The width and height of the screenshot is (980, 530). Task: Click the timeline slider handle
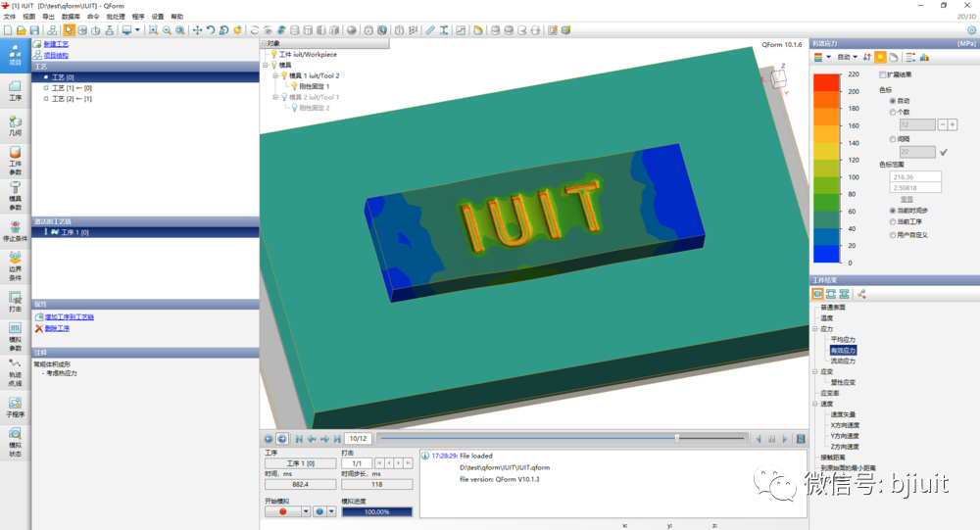[x=677, y=438]
